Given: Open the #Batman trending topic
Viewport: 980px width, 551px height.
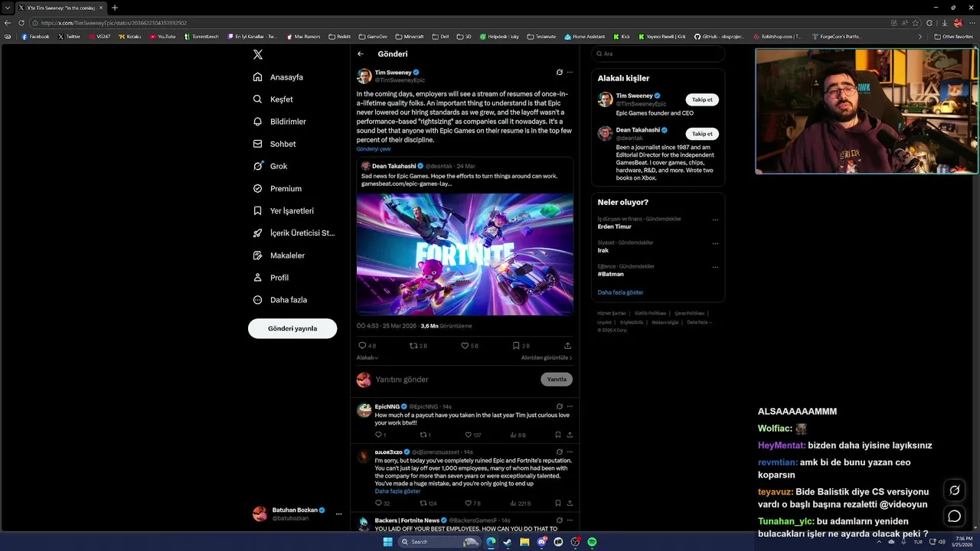Looking at the screenshot, I should [x=611, y=274].
